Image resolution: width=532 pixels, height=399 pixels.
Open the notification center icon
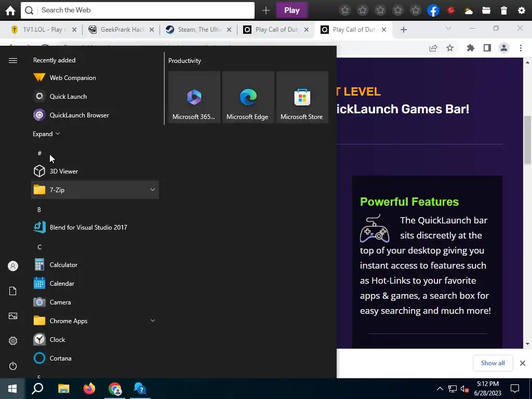tap(515, 389)
